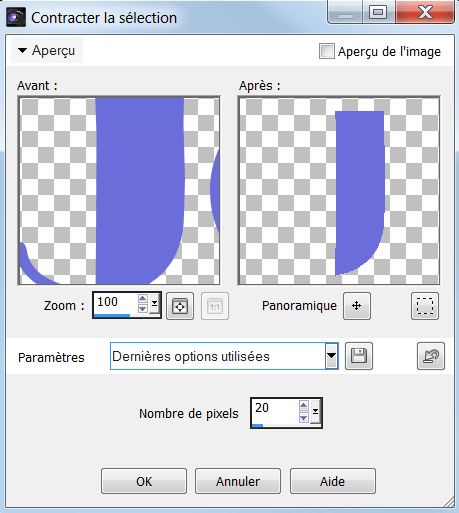Open the Zoom value slider dropdown
459x513 pixels.
[154, 304]
